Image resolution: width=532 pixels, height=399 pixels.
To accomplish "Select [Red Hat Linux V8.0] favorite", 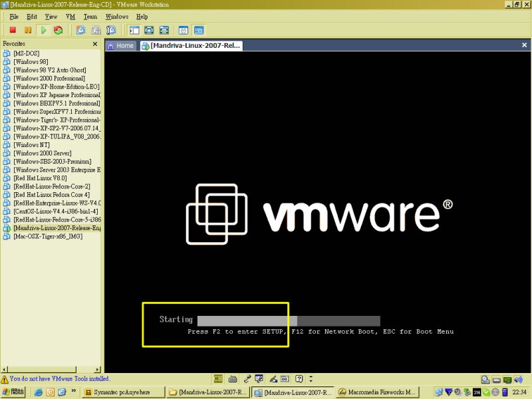I will click(x=35, y=178).
